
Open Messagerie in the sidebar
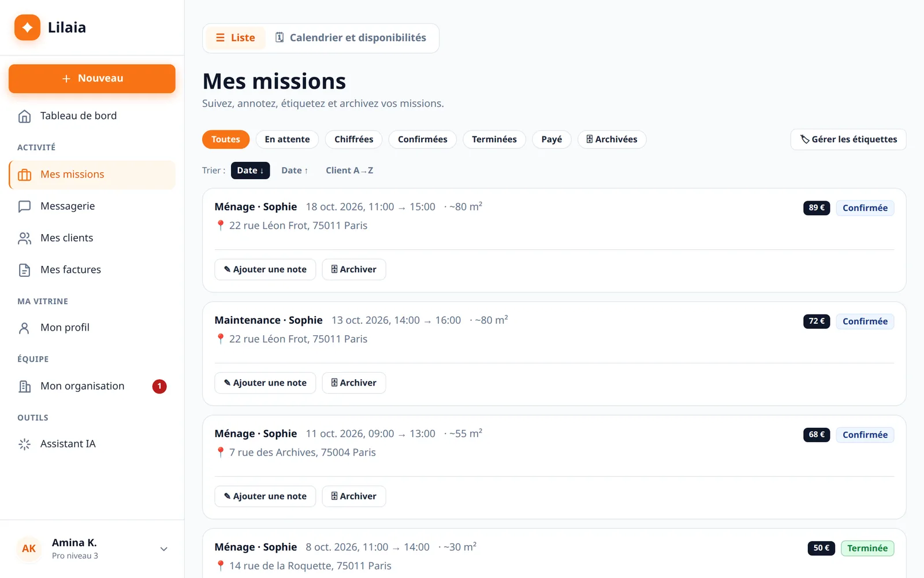point(92,206)
